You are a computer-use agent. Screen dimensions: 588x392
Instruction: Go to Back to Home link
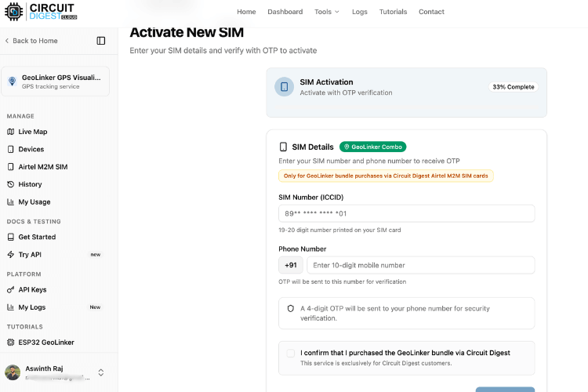pos(31,41)
